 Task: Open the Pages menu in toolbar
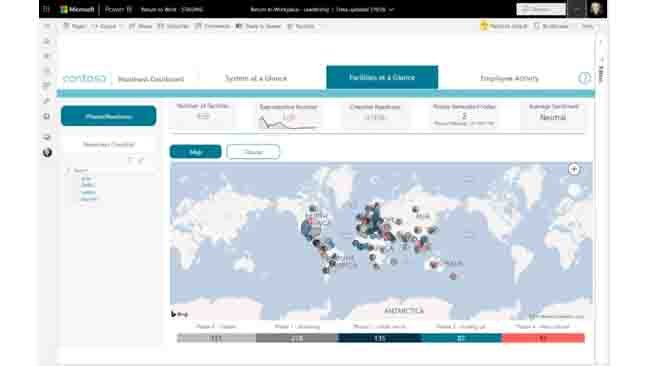point(75,26)
